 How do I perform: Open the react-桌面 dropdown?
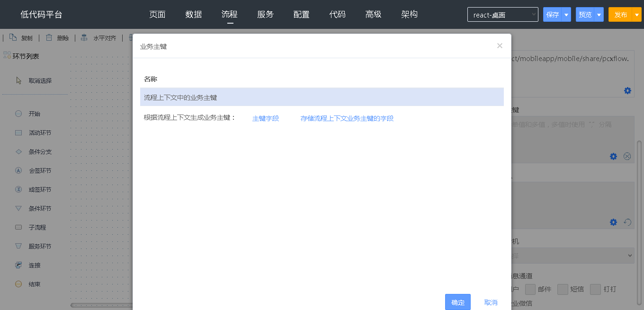(503, 15)
